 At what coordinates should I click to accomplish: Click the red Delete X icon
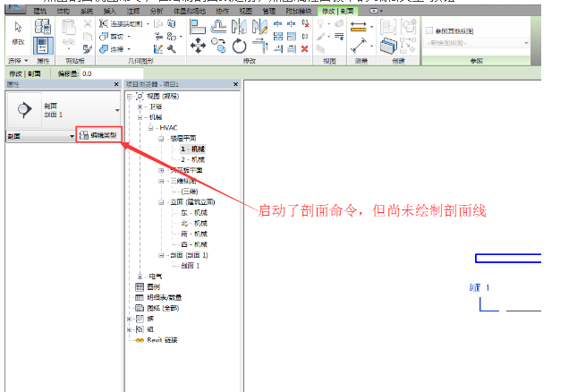305,47
